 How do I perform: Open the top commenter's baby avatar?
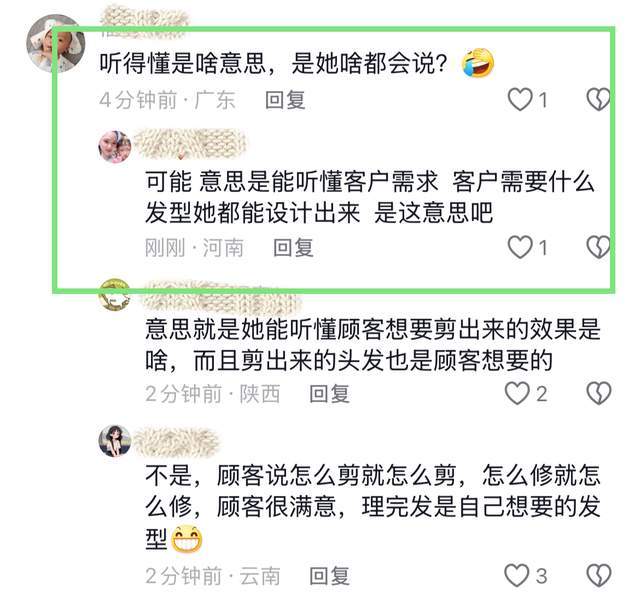(x=56, y=43)
